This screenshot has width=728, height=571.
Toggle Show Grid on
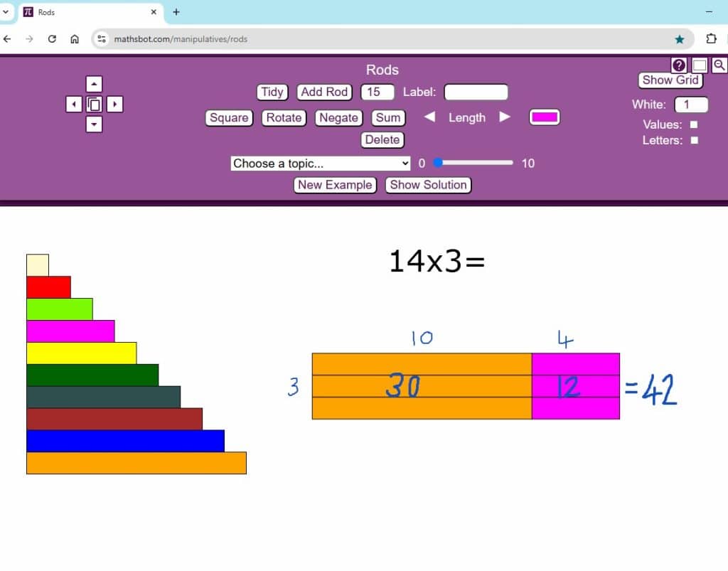669,80
